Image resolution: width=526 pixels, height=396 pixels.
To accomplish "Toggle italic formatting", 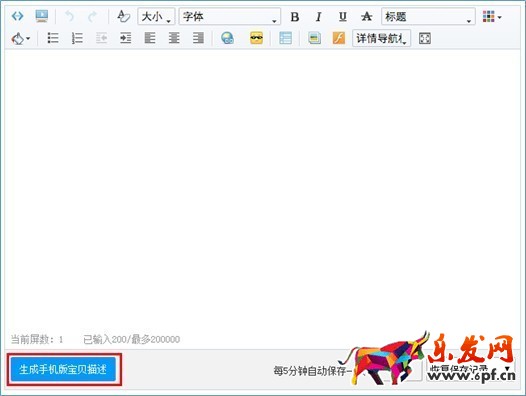I will pos(318,16).
